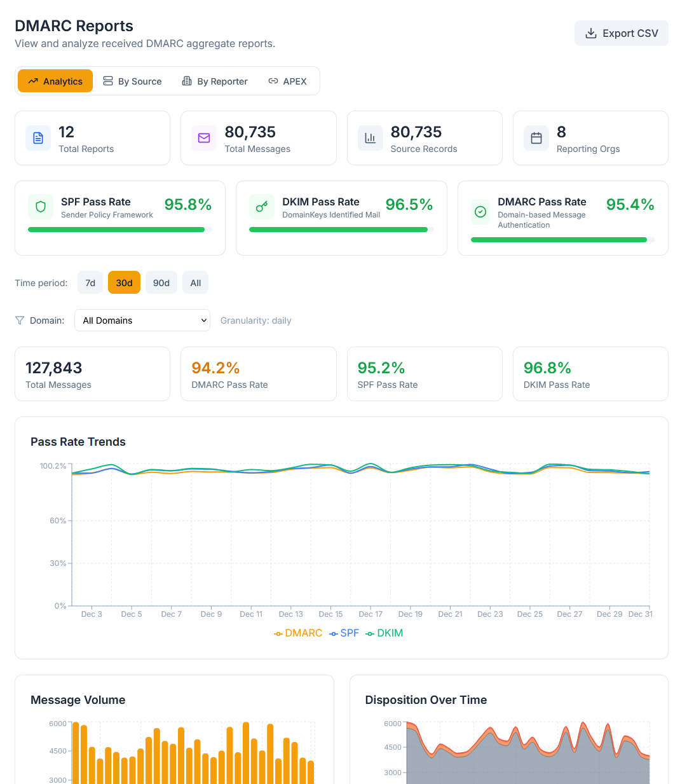Open the APEX view
The height and width of the screenshot is (784, 680).
(288, 81)
